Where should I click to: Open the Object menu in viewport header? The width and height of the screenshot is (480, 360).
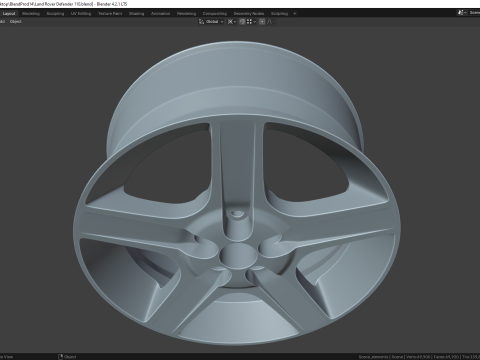[x=15, y=22]
